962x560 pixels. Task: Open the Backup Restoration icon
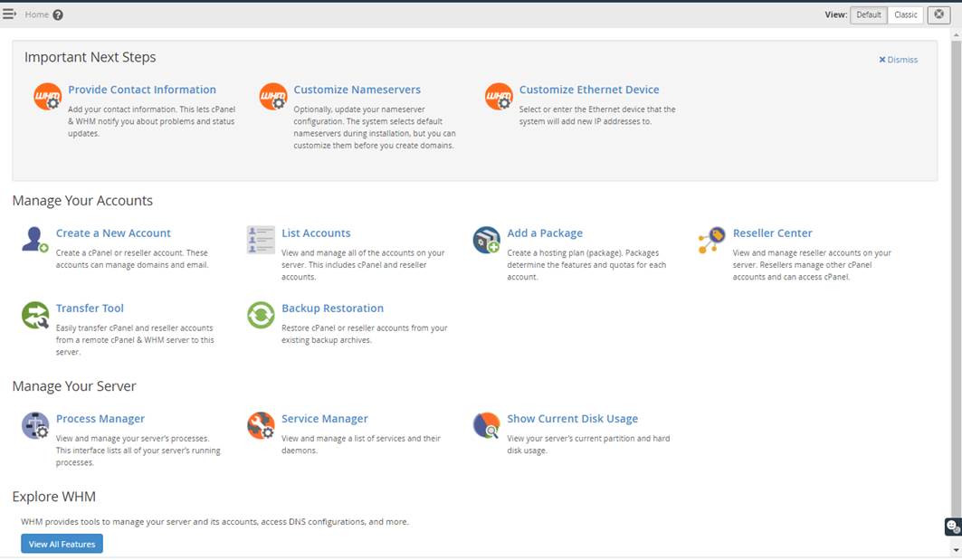(x=260, y=315)
